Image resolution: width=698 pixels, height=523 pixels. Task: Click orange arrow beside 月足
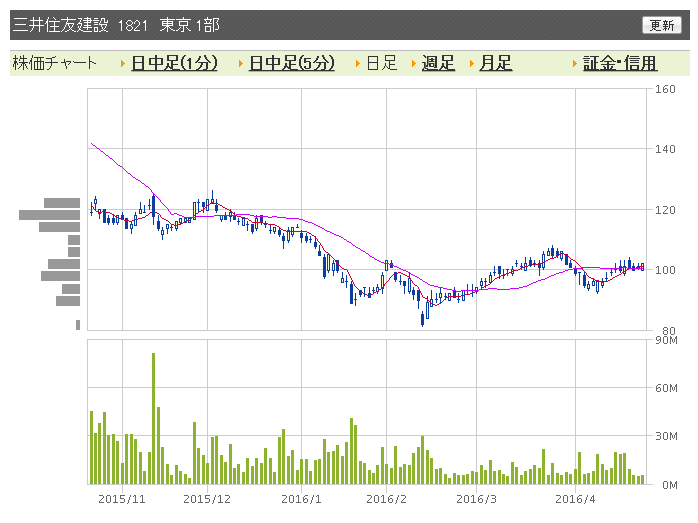pos(471,64)
